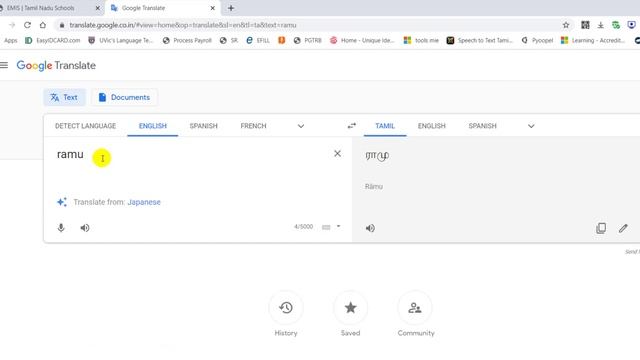Click the address bar URL
Image resolution: width=640 pixels, height=360 pixels.
pos(183,25)
